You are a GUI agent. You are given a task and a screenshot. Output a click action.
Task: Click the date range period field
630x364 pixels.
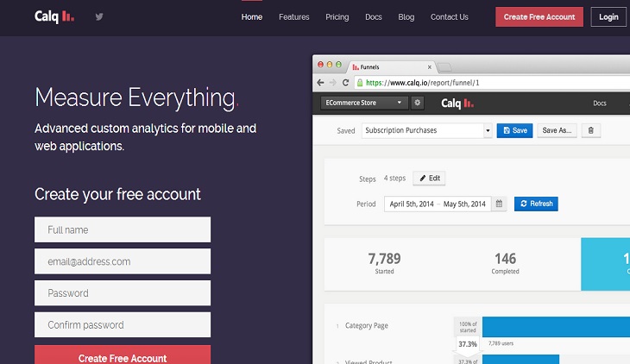[438, 204]
